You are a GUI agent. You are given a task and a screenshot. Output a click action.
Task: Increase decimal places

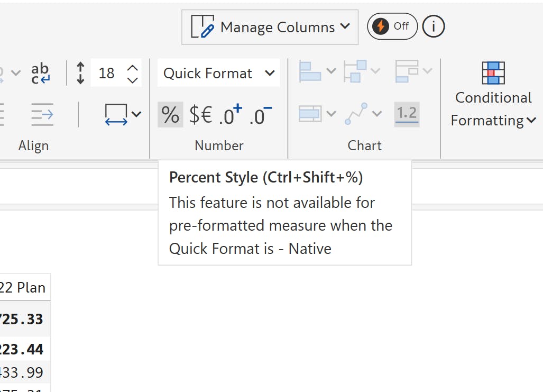[229, 115]
